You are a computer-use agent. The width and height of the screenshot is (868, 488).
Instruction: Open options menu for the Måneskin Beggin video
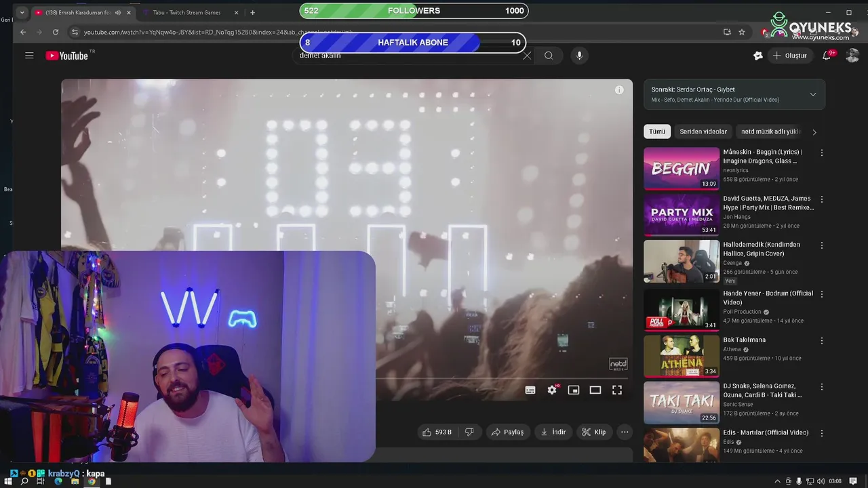[822, 152]
